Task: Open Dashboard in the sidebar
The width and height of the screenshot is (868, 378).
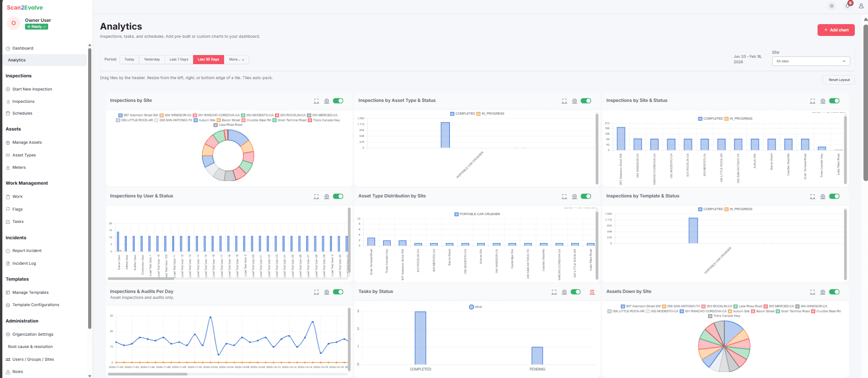Action: [x=23, y=48]
